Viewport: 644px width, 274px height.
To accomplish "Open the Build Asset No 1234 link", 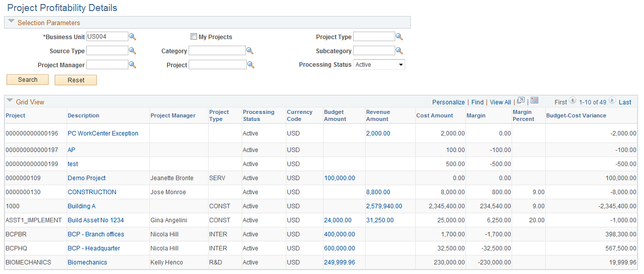I will pyautogui.click(x=96, y=220).
